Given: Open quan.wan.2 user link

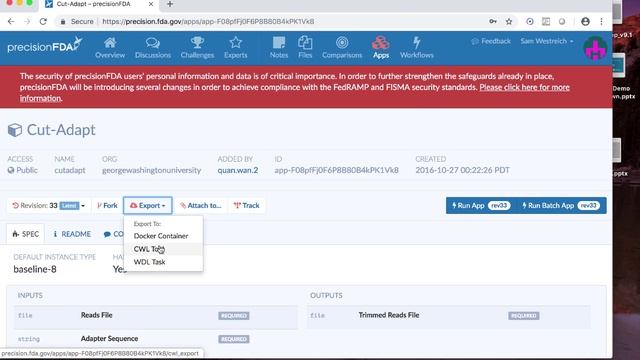Looking at the screenshot, I should click(238, 170).
